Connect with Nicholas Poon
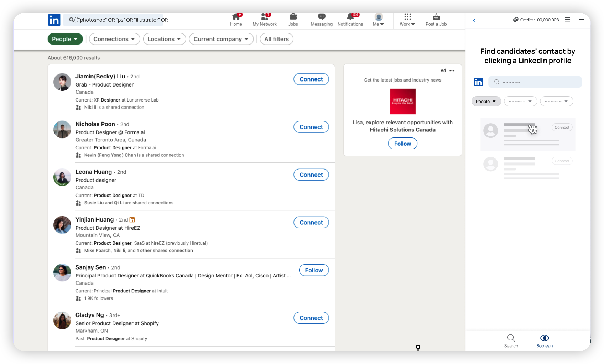This screenshot has height=364, width=604. click(x=311, y=127)
